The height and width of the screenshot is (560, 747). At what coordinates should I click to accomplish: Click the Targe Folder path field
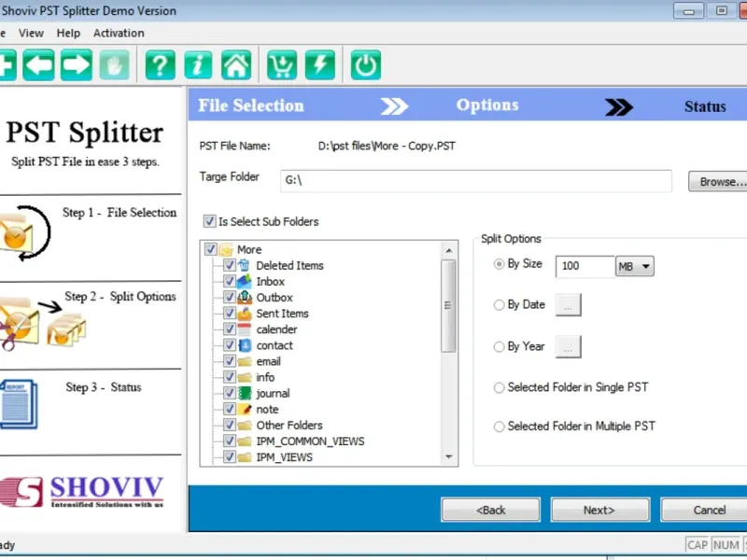476,181
